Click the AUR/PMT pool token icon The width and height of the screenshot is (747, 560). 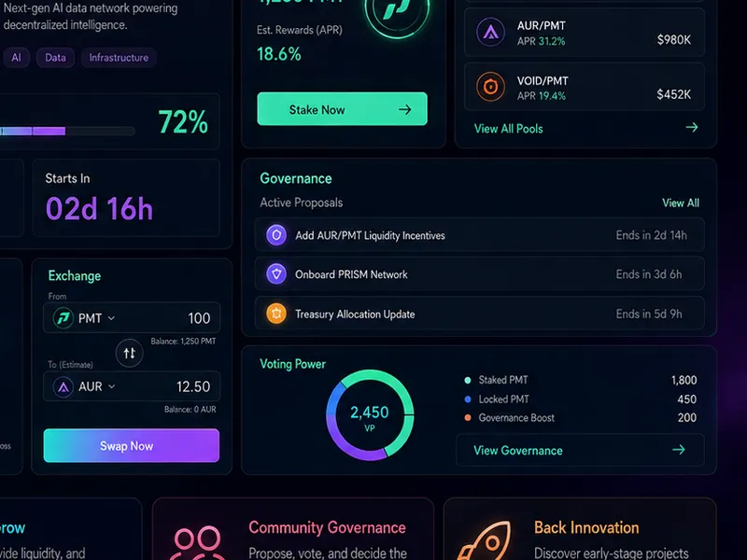[x=491, y=32]
